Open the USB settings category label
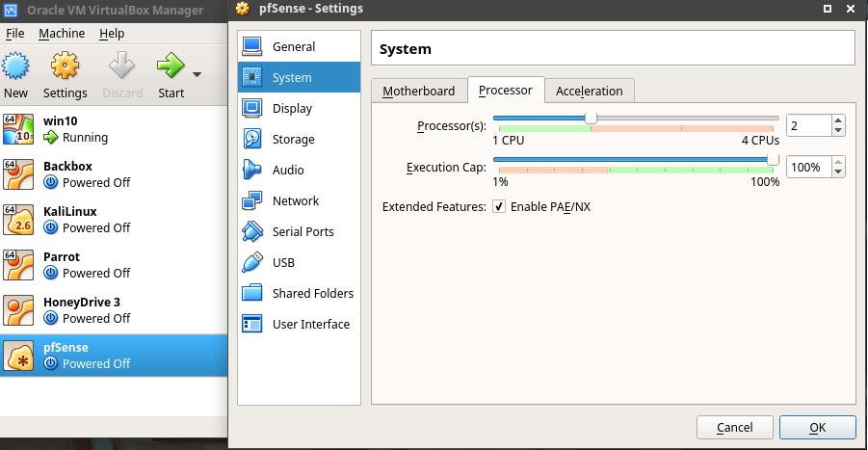The image size is (868, 450). tap(283, 262)
